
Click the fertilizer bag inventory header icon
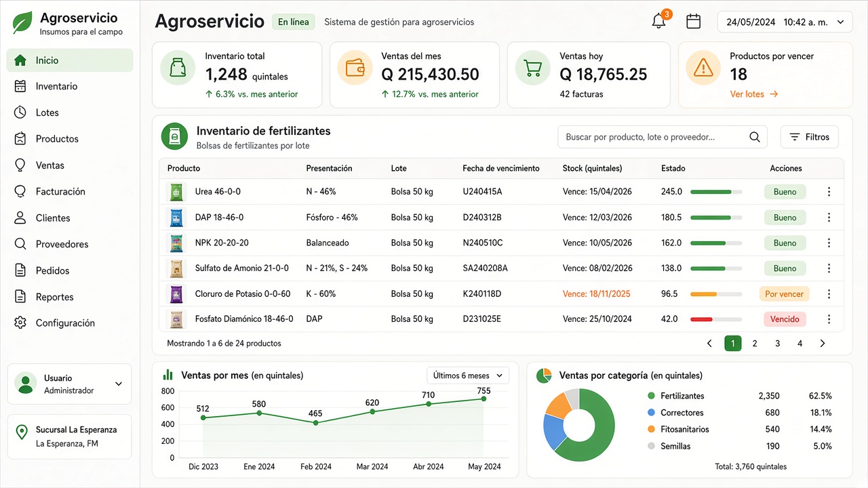174,136
